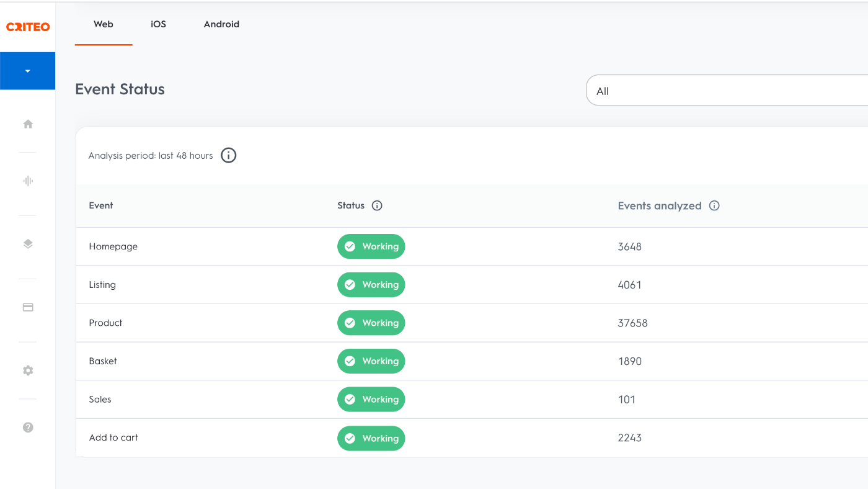
Task: Click the Sales Working status badge
Action: (371, 400)
